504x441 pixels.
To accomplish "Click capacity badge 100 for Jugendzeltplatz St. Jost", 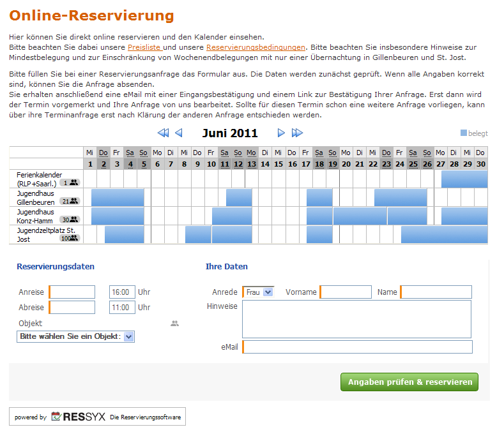I will click(x=69, y=238).
